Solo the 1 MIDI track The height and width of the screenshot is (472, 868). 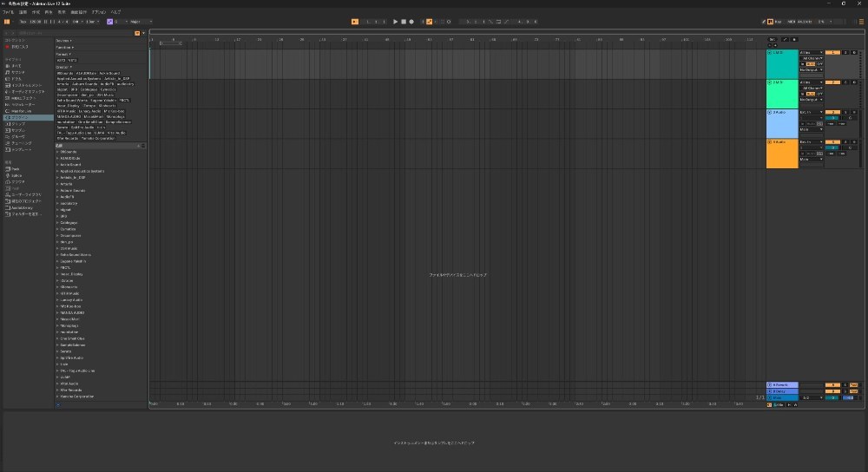tap(845, 53)
